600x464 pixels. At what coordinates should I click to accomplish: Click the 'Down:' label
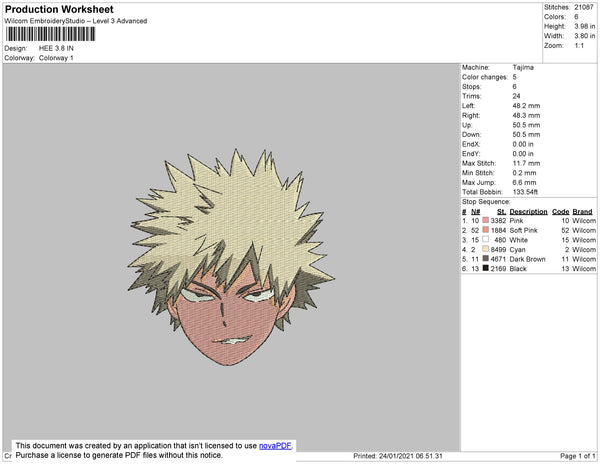pyautogui.click(x=471, y=135)
